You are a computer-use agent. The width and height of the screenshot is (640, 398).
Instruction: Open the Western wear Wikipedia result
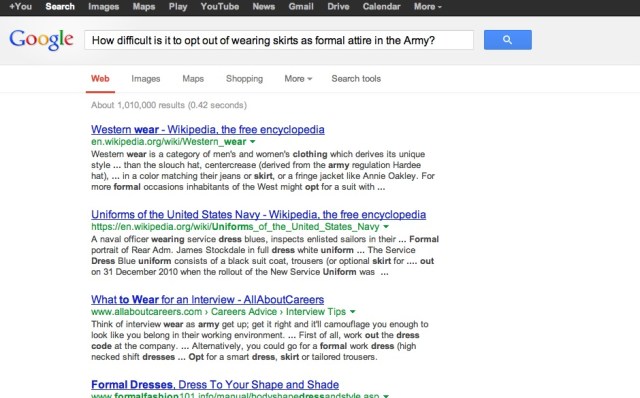pos(208,129)
